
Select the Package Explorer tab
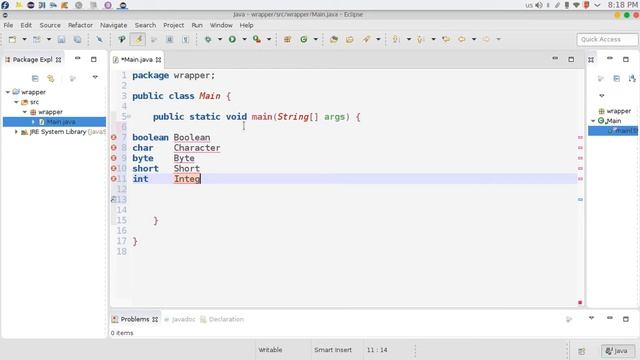32,60
